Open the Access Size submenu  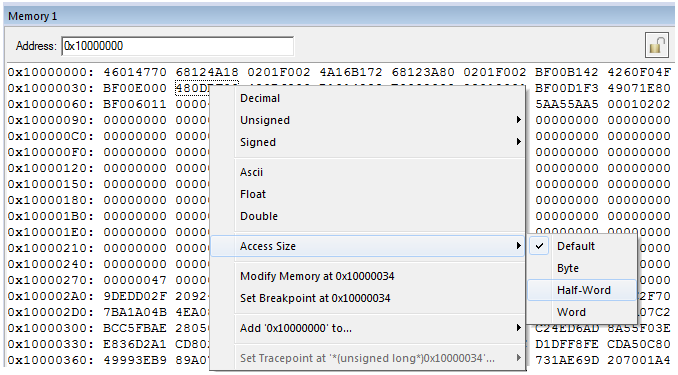[368, 246]
